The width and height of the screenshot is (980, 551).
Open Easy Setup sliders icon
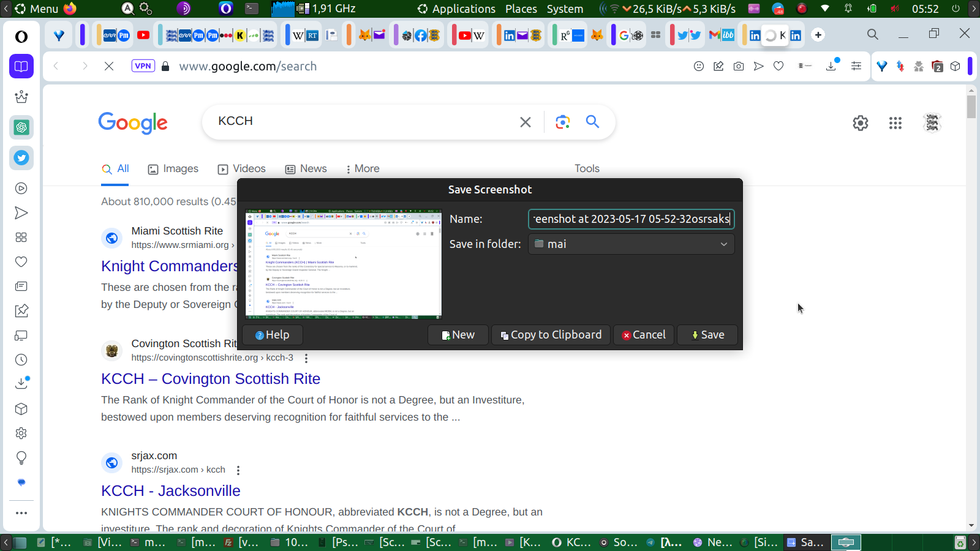pos(856,66)
